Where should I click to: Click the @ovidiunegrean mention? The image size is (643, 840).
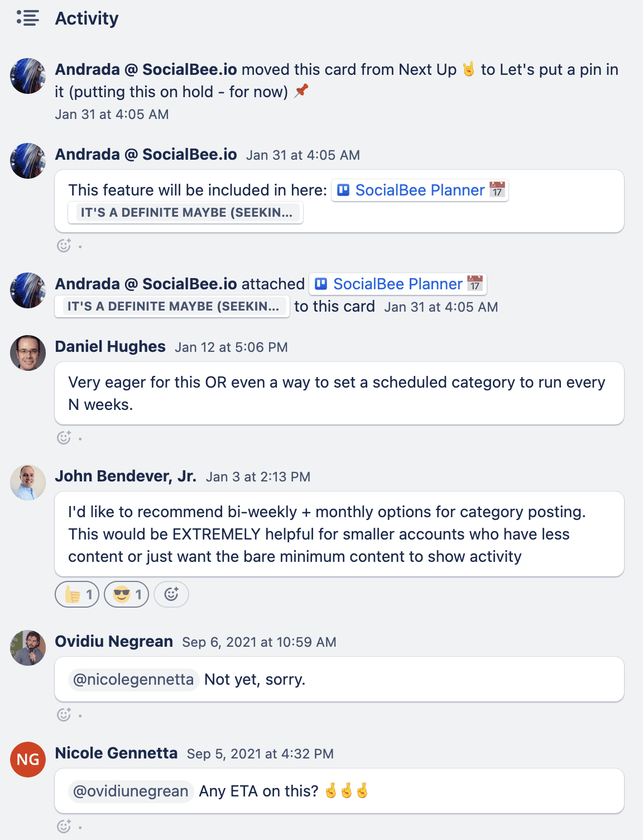coord(130,791)
